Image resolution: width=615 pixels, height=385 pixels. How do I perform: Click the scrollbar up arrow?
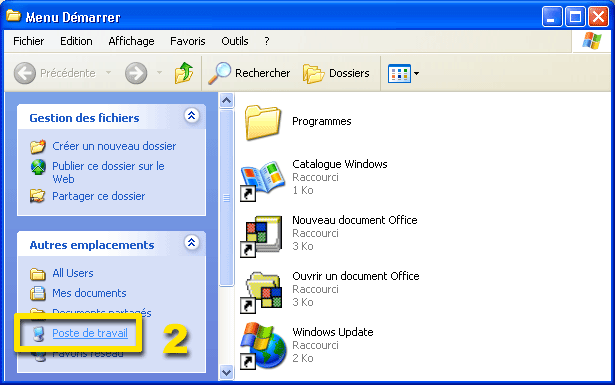[226, 101]
